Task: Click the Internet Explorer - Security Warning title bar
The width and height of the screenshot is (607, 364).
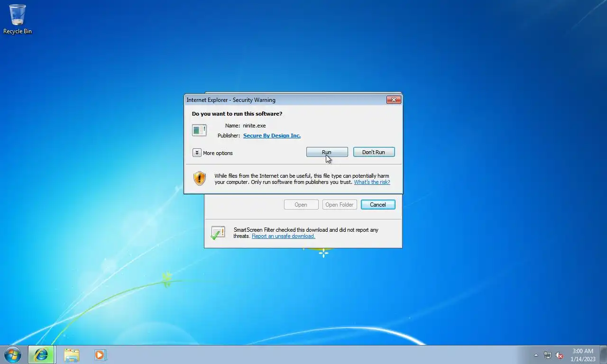Action: 285,100
